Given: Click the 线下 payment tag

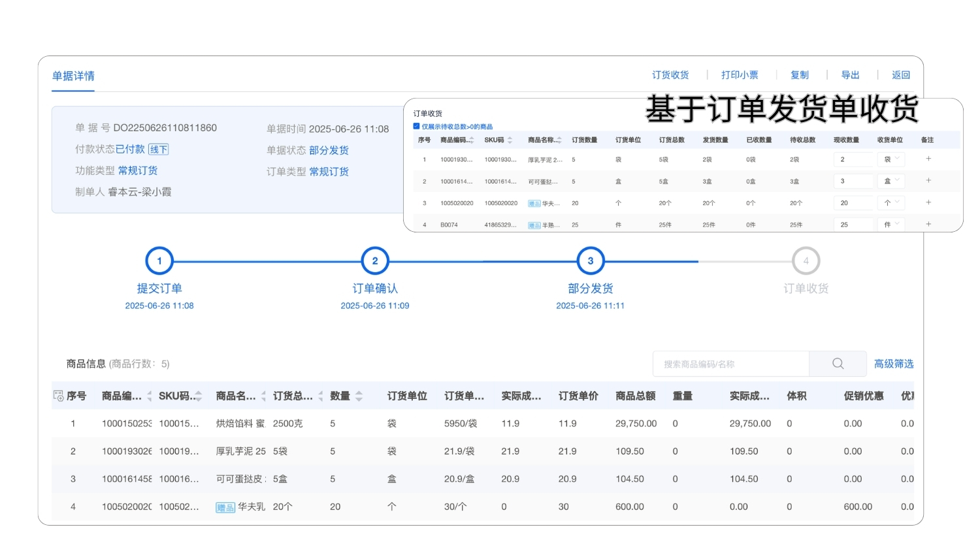Looking at the screenshot, I should tap(159, 150).
